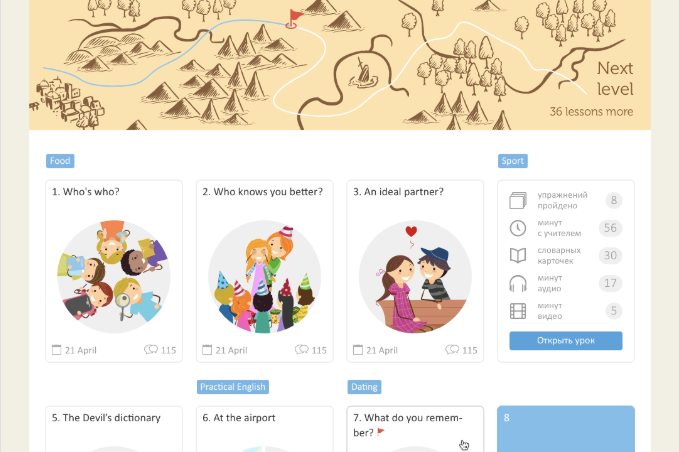Select the Food category tag

pos(60,161)
